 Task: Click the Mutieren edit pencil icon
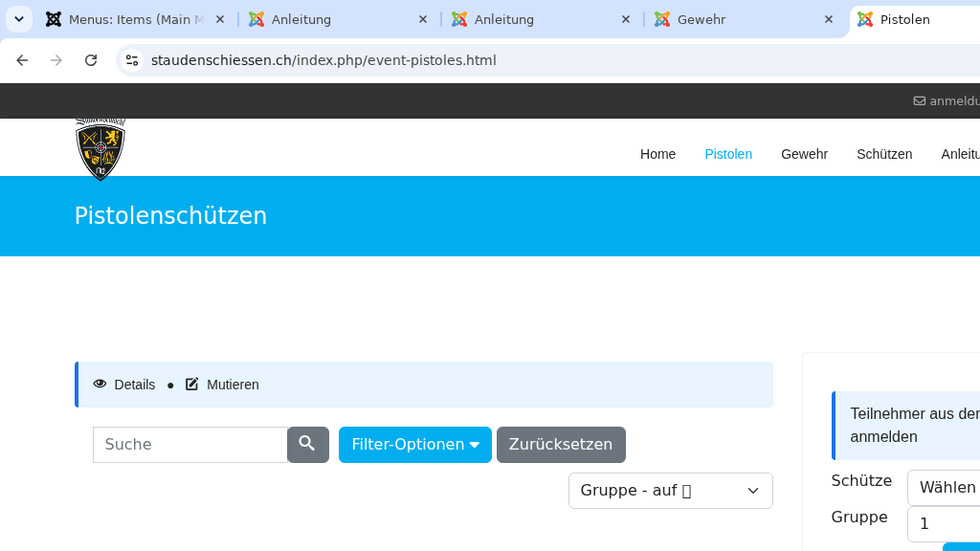coord(191,384)
